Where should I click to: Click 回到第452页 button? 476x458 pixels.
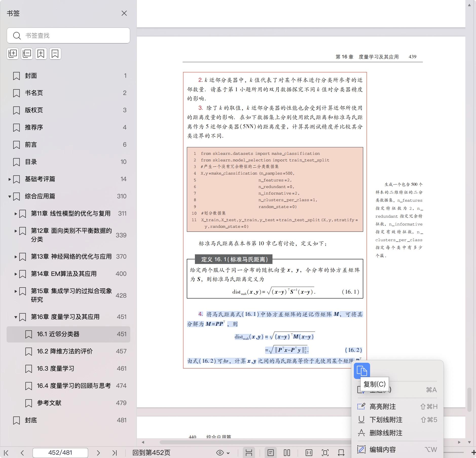[x=151, y=453]
